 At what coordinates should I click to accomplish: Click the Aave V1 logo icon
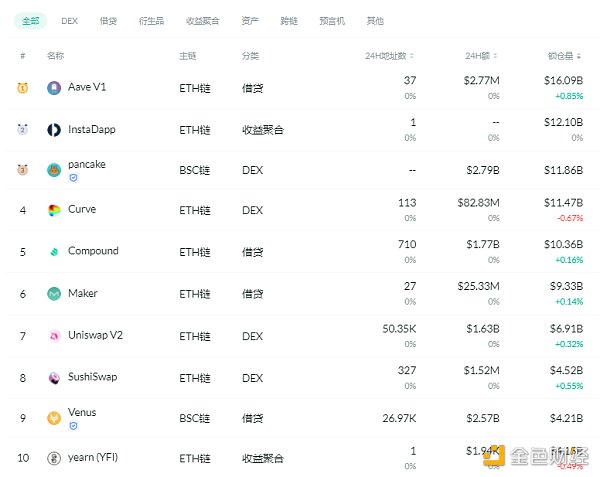(54, 88)
